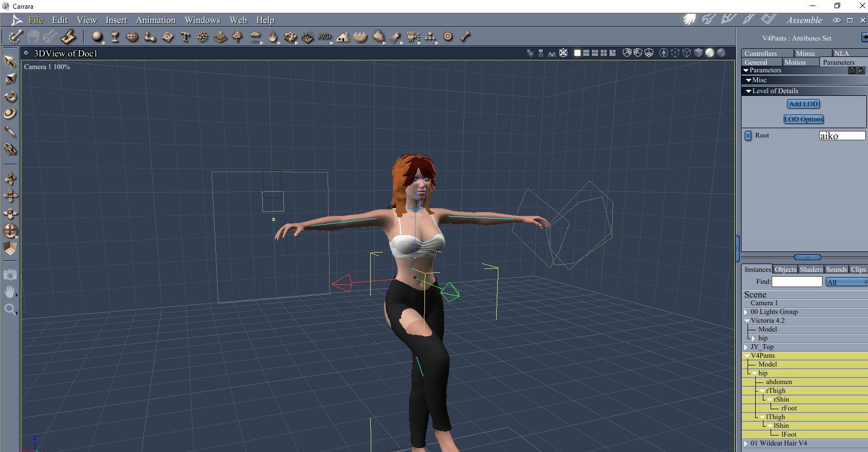
Task: Click the LOD Options button
Action: coord(803,119)
